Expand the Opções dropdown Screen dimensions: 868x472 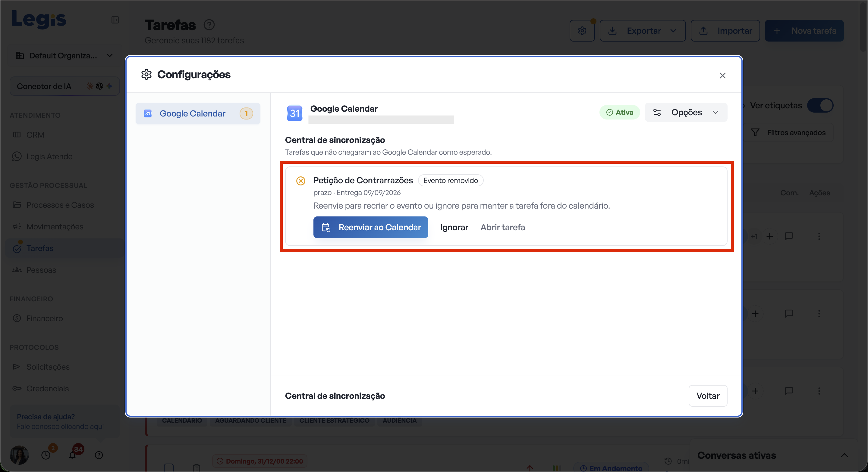click(x=686, y=113)
